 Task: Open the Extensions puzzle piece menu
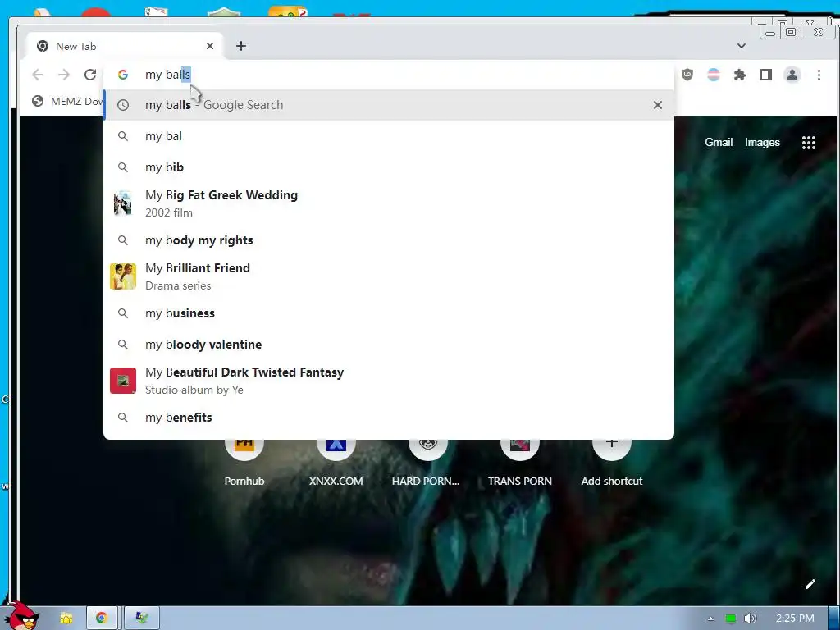pos(740,75)
